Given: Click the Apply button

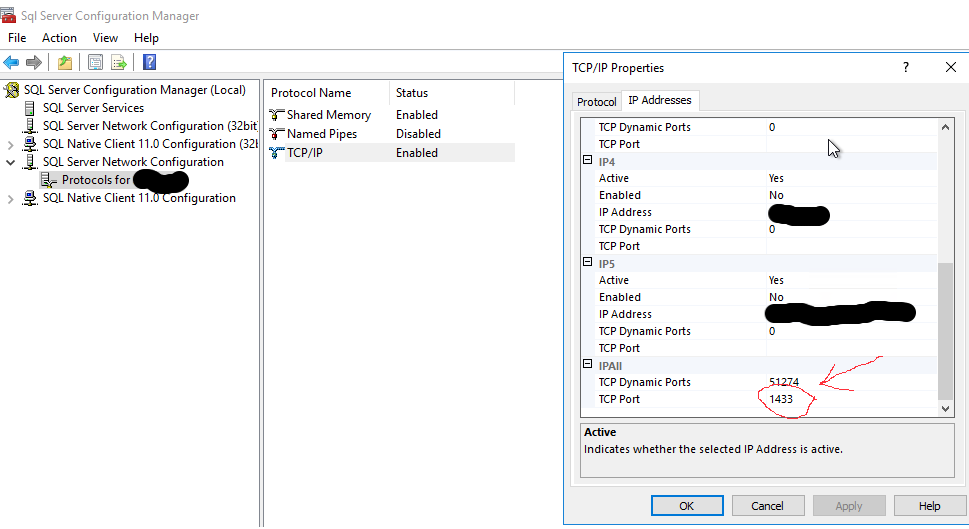Looking at the screenshot, I should click(848, 506).
